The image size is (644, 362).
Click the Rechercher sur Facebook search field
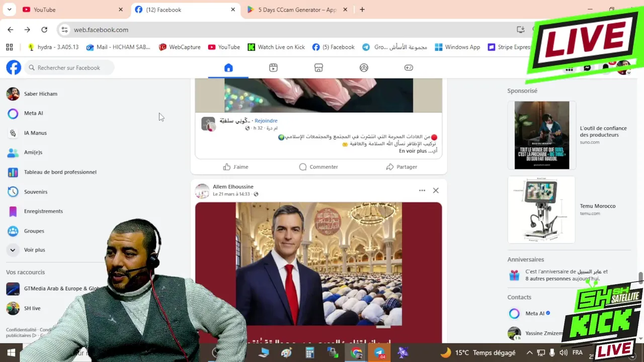[69, 67]
